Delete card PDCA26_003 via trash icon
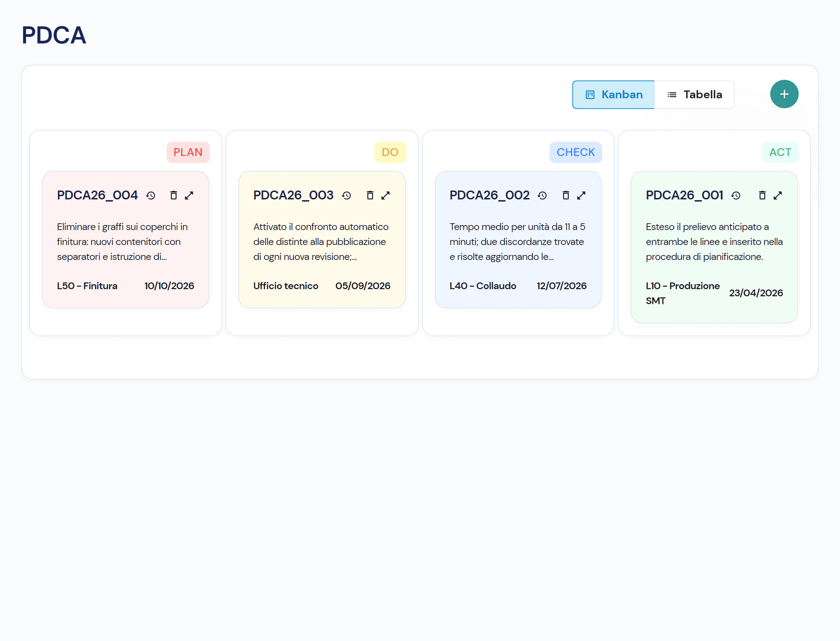Screen dimensions: 840x641 coord(370,196)
